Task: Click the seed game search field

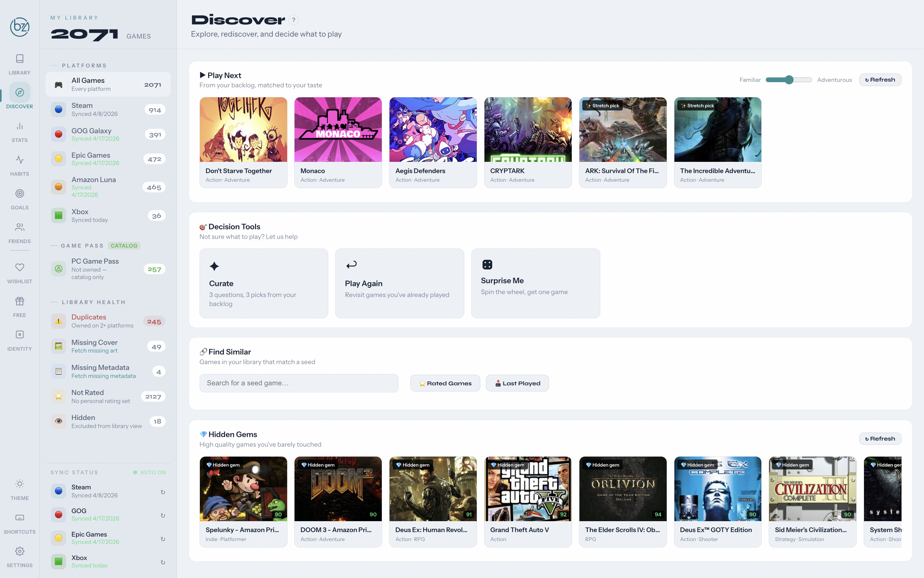Action: click(x=299, y=383)
